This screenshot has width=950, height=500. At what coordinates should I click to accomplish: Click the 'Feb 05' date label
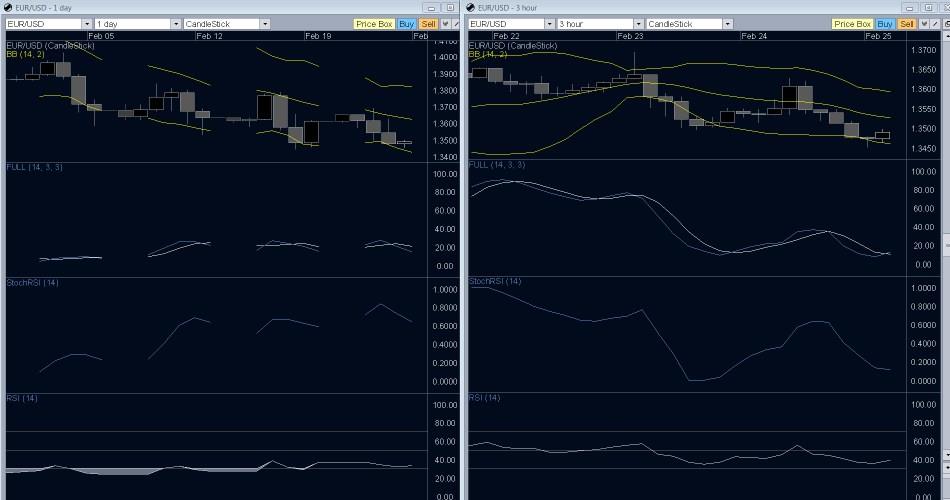(x=101, y=36)
